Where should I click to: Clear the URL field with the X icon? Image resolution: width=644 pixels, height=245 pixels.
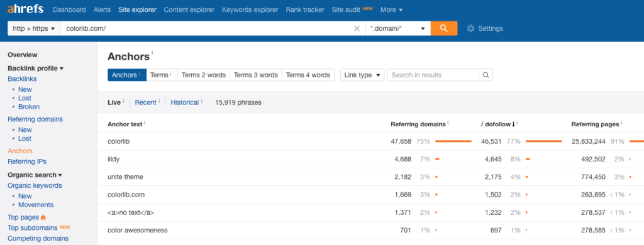pyautogui.click(x=357, y=29)
